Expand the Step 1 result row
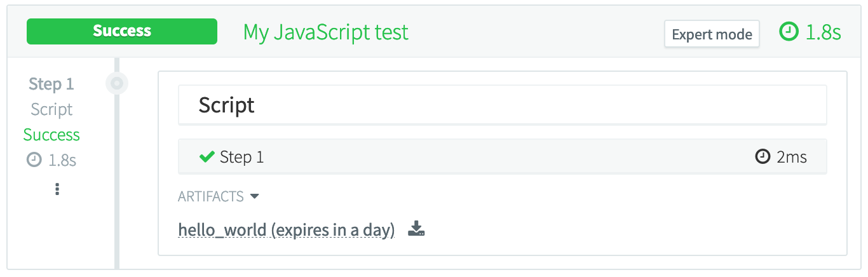868x277 pixels. (x=502, y=157)
